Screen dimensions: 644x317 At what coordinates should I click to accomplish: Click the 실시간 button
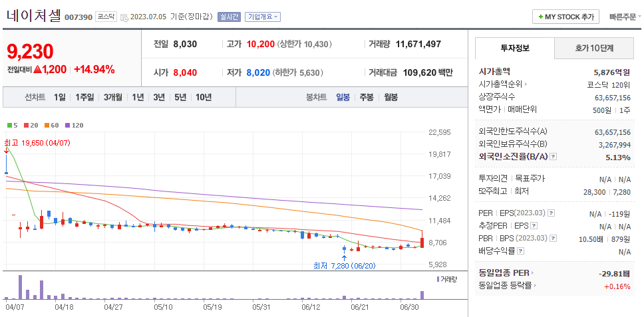[229, 17]
